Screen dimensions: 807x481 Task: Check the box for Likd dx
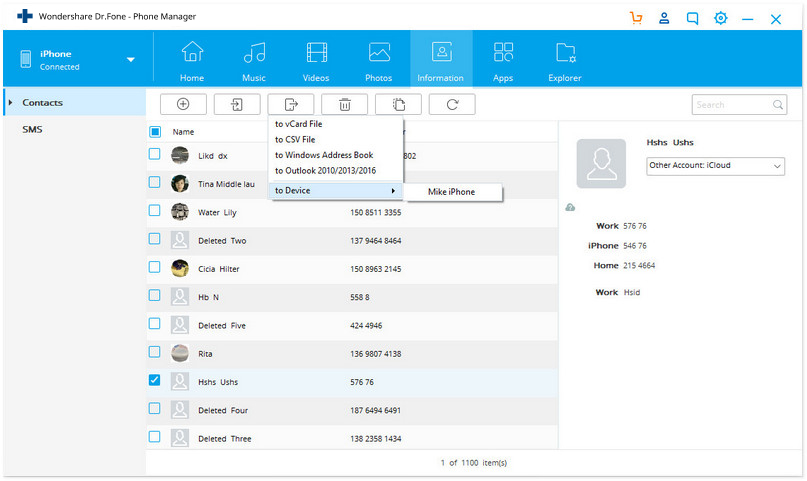point(154,154)
